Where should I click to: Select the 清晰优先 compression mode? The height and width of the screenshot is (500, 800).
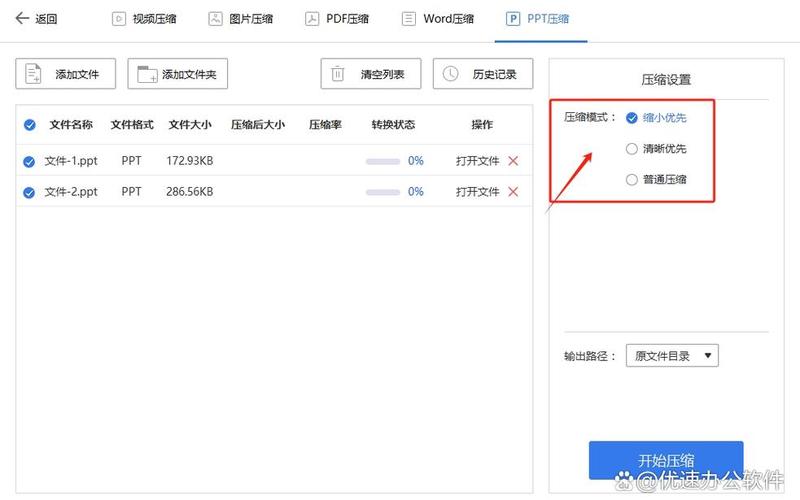pos(656,148)
